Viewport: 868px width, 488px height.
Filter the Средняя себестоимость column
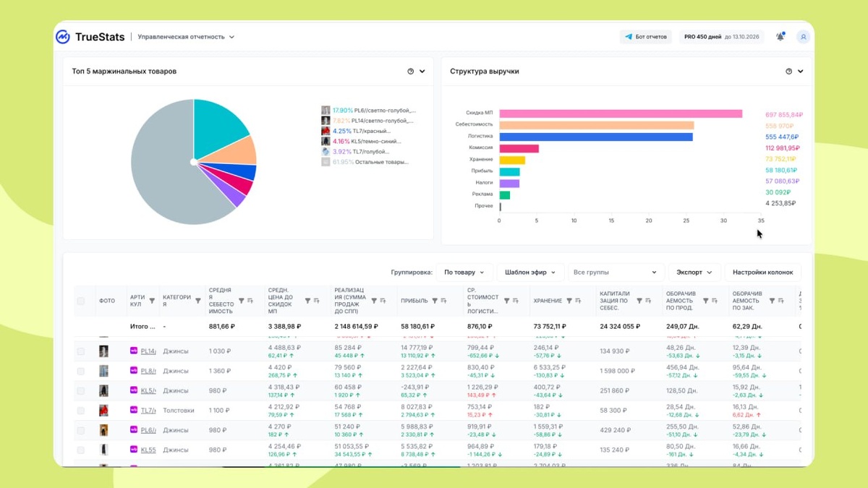click(242, 301)
